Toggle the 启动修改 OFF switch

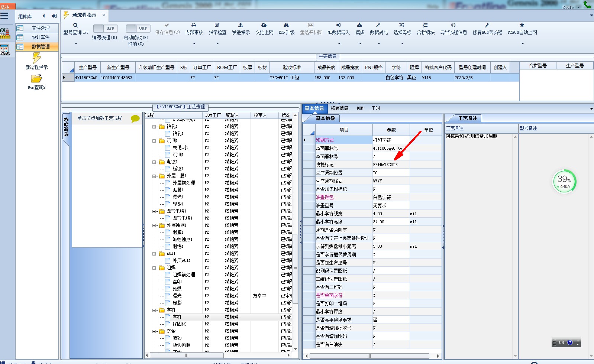click(x=138, y=28)
